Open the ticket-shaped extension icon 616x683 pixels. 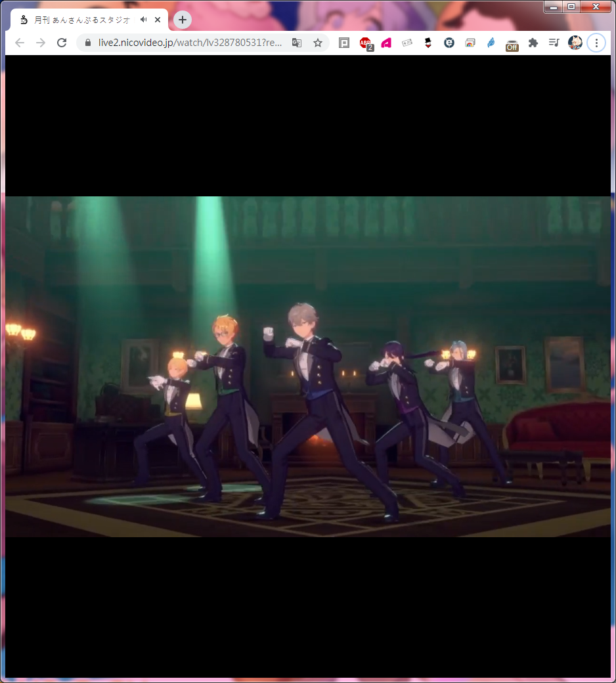click(407, 43)
